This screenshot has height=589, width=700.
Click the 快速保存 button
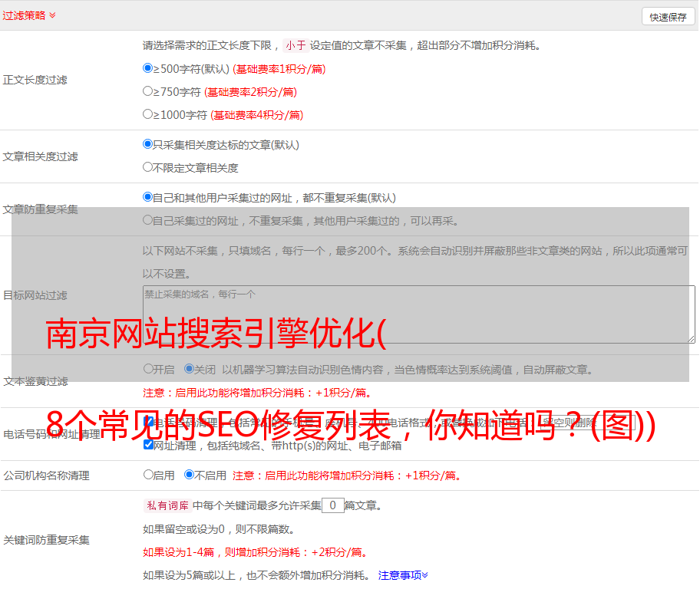pyautogui.click(x=668, y=17)
